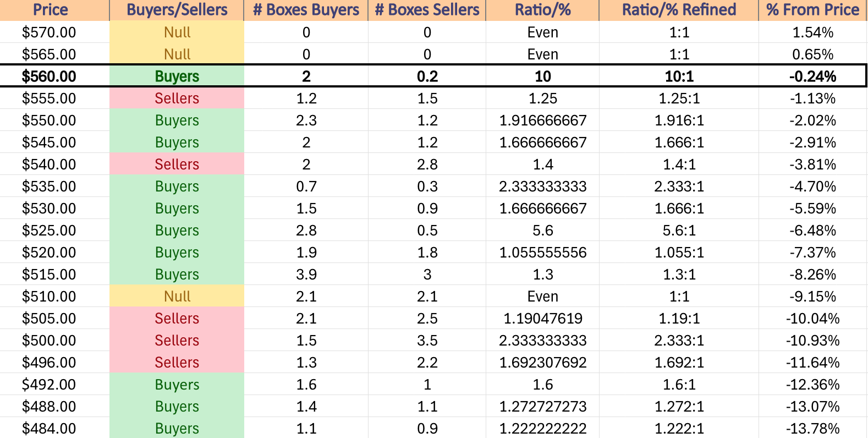The width and height of the screenshot is (868, 438).
Task: Select the $545.00 price cell
Action: point(54,142)
